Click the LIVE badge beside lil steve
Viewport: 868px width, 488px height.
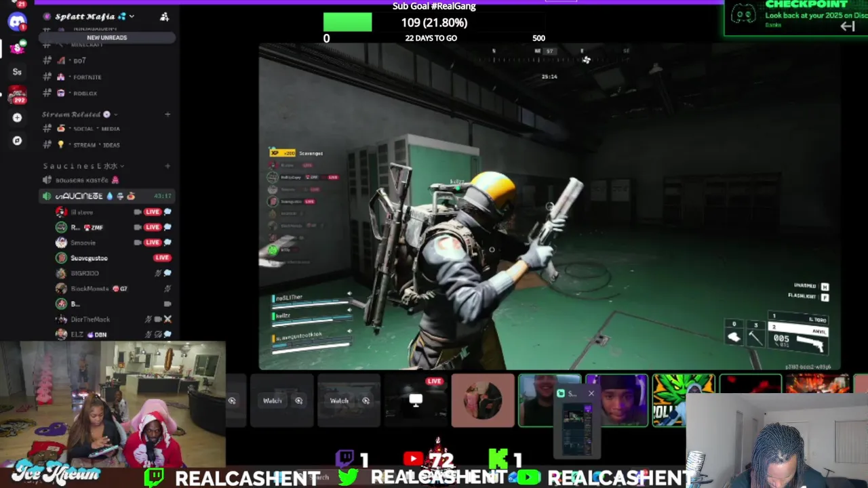[x=153, y=212]
